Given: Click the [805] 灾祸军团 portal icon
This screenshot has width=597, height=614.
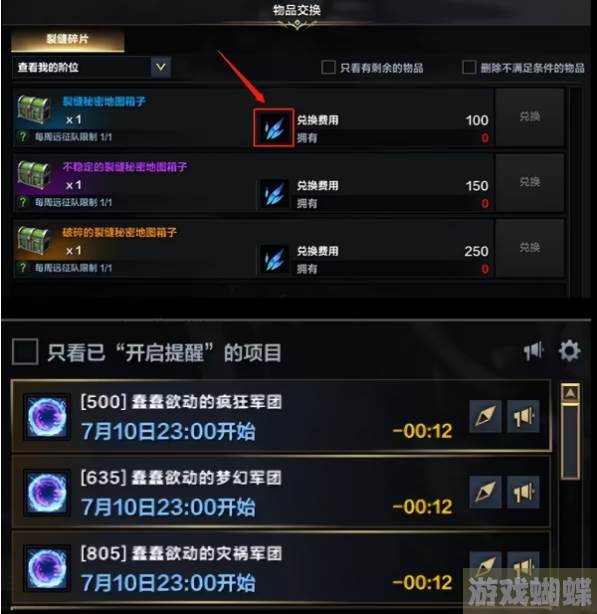Looking at the screenshot, I should click(47, 568).
